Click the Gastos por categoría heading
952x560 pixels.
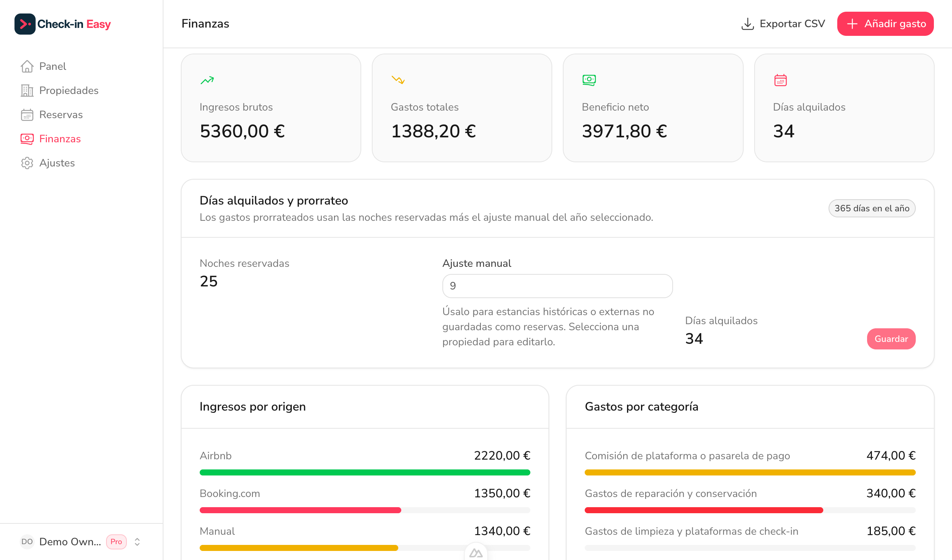pyautogui.click(x=641, y=406)
